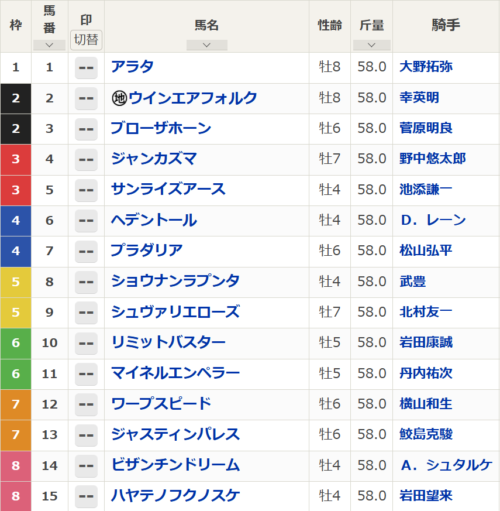This screenshot has height=511, width=500.
Task: Click the yellow frame 5 cell for ショウナンラプンタ
Action: coord(16,282)
